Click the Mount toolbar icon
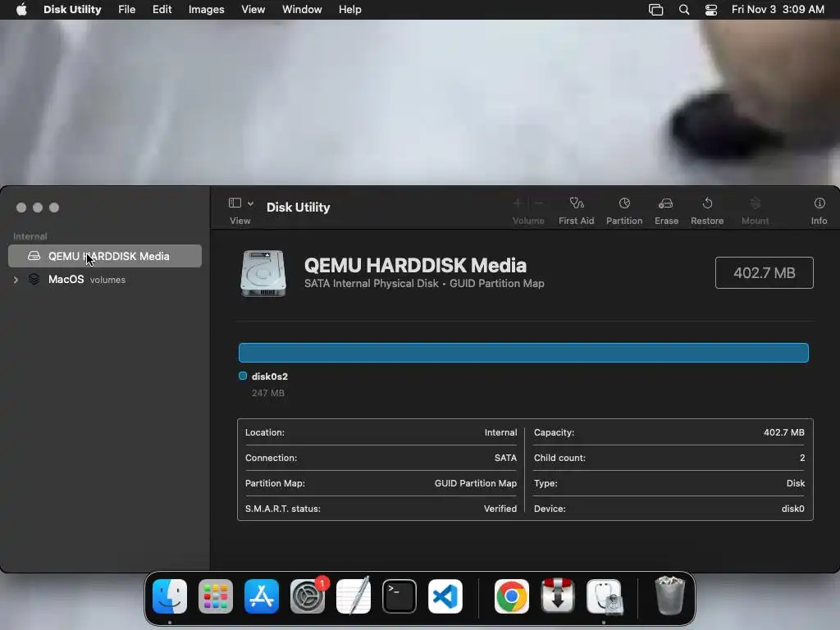This screenshot has height=630, width=840. pos(756,203)
